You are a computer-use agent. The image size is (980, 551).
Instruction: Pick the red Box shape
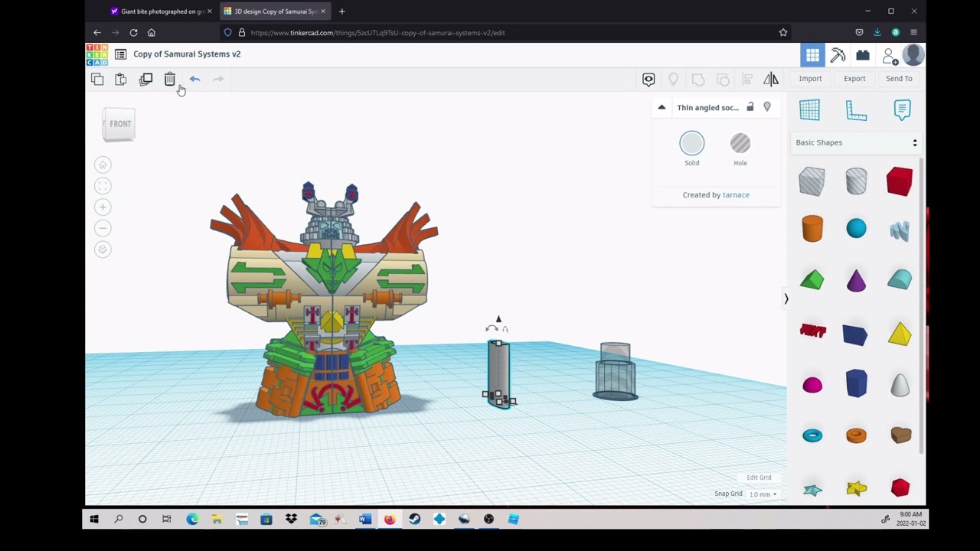[x=900, y=181]
